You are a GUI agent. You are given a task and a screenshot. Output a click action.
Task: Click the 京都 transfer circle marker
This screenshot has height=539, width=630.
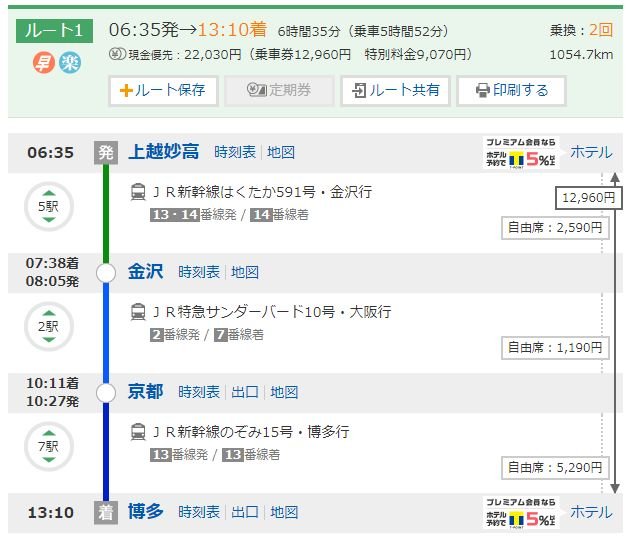(x=106, y=393)
